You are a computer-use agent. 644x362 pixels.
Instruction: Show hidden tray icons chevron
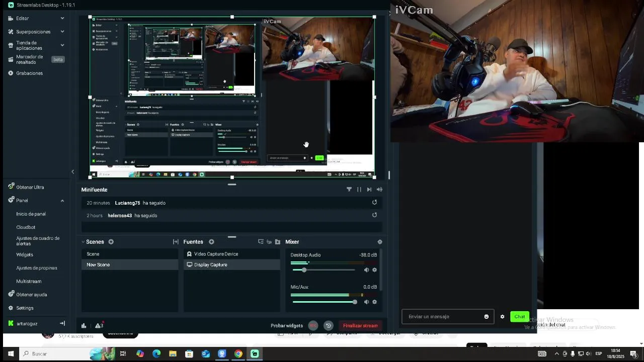[556, 354]
